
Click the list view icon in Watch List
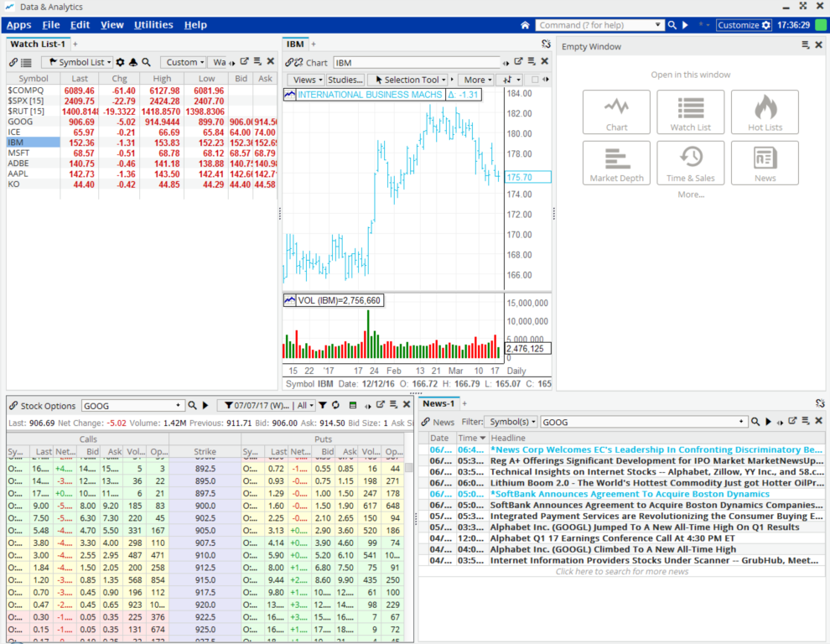coord(26,63)
